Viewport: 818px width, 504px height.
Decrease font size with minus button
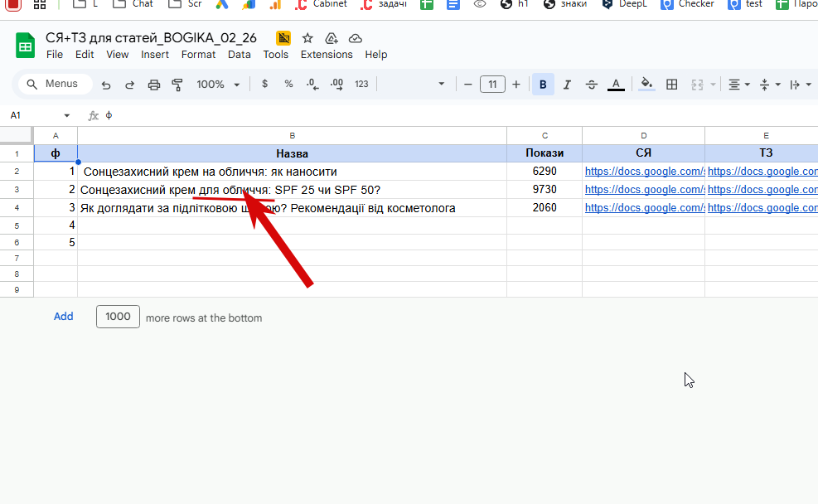click(468, 84)
